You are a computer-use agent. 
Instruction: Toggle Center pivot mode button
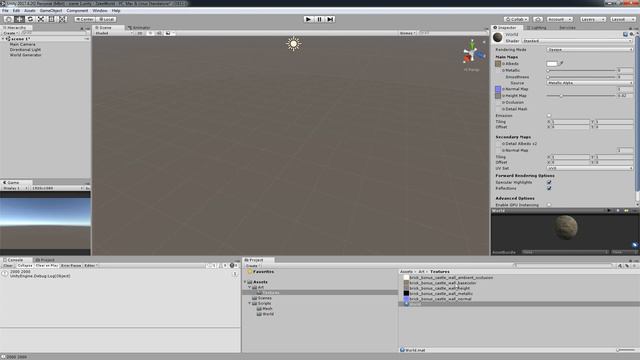click(x=85, y=19)
